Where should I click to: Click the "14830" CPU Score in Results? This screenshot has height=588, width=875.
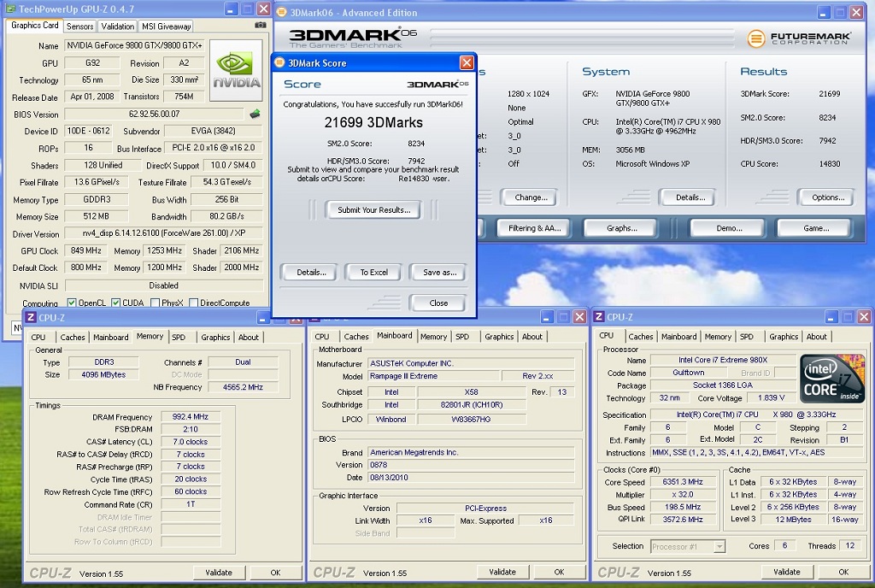[829, 164]
